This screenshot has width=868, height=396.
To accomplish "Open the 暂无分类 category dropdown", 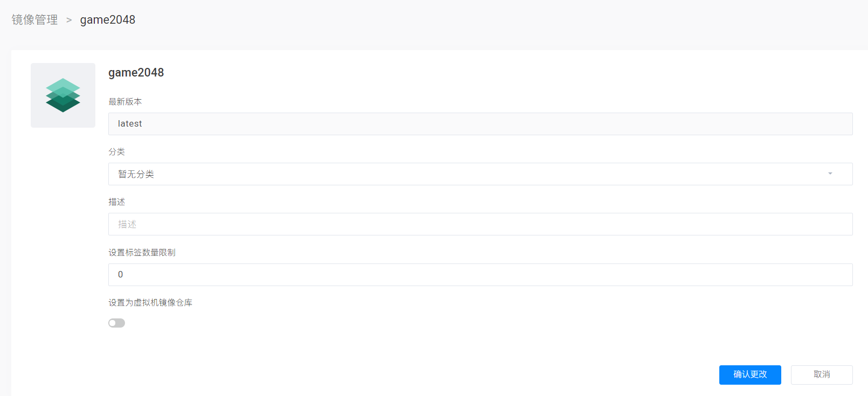I will point(480,174).
